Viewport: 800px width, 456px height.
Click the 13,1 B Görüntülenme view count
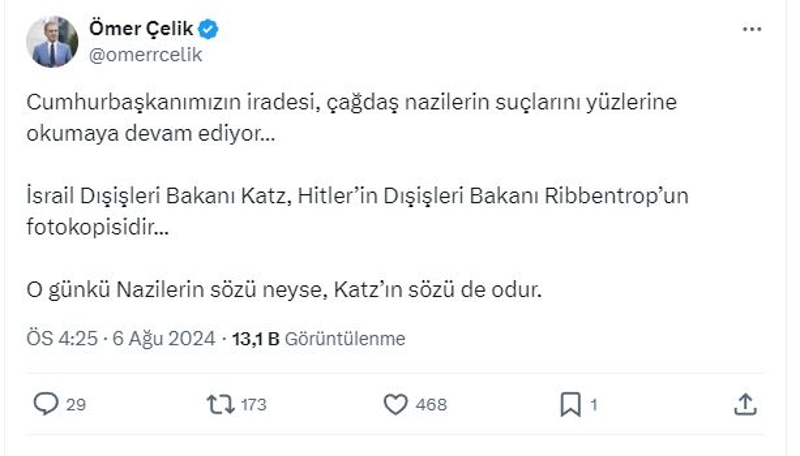coord(318,339)
